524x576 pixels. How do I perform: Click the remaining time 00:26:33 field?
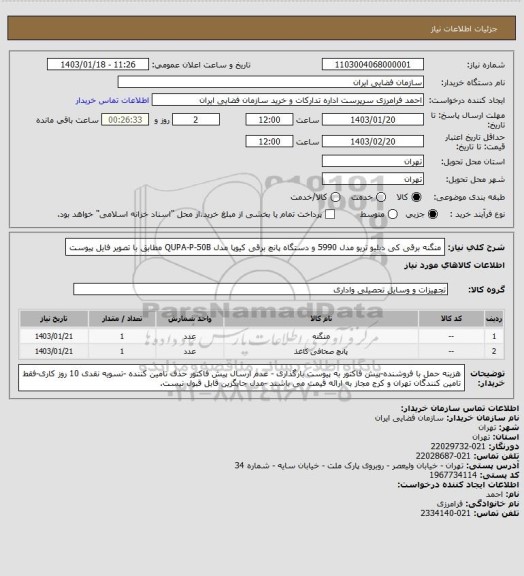(x=125, y=120)
